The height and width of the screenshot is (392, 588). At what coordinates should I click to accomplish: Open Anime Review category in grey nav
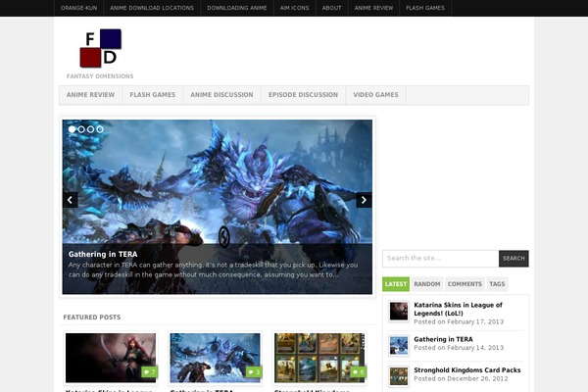pos(91,95)
